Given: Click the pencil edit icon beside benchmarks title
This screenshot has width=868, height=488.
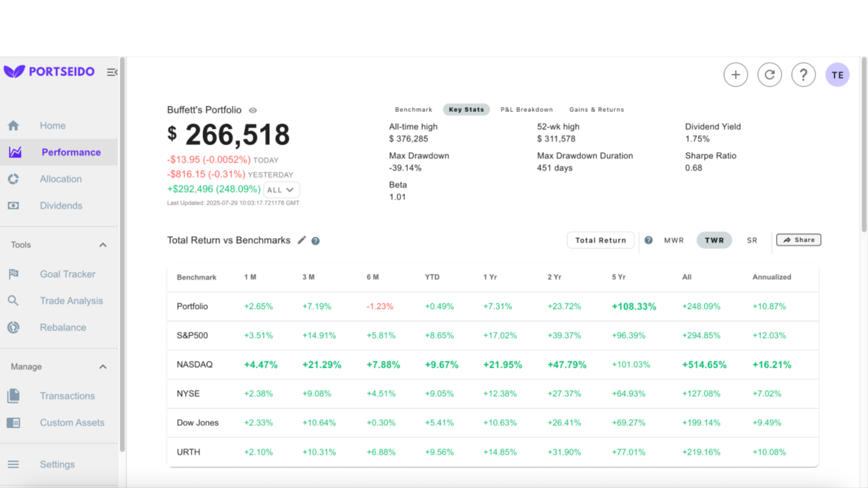Looking at the screenshot, I should point(302,240).
